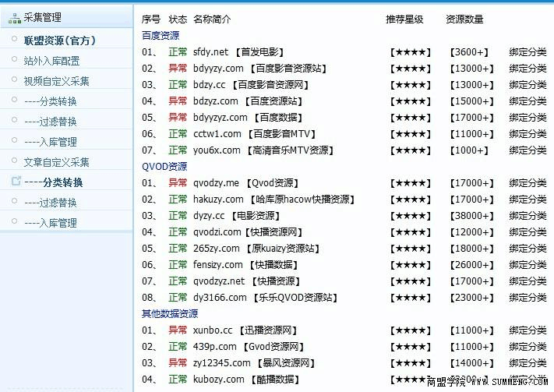This screenshot has width=554, height=392.
Task: Click the 推荐星级 column header
Action: [404, 19]
